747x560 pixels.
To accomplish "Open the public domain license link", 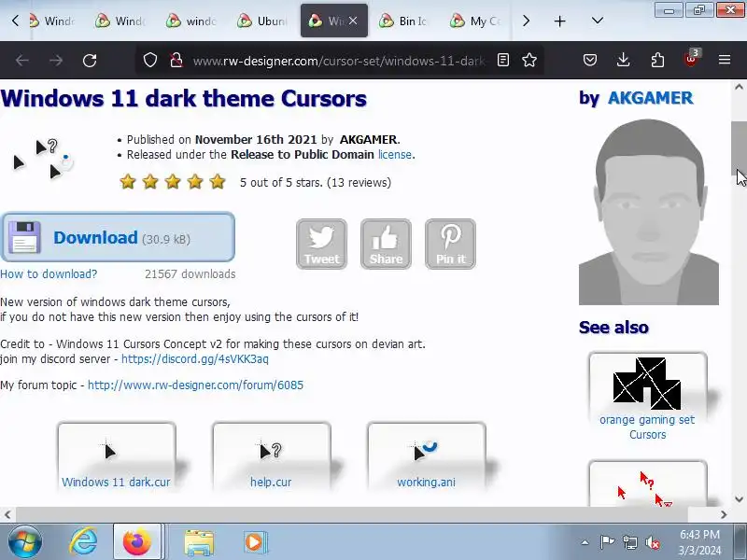I will pyautogui.click(x=395, y=155).
